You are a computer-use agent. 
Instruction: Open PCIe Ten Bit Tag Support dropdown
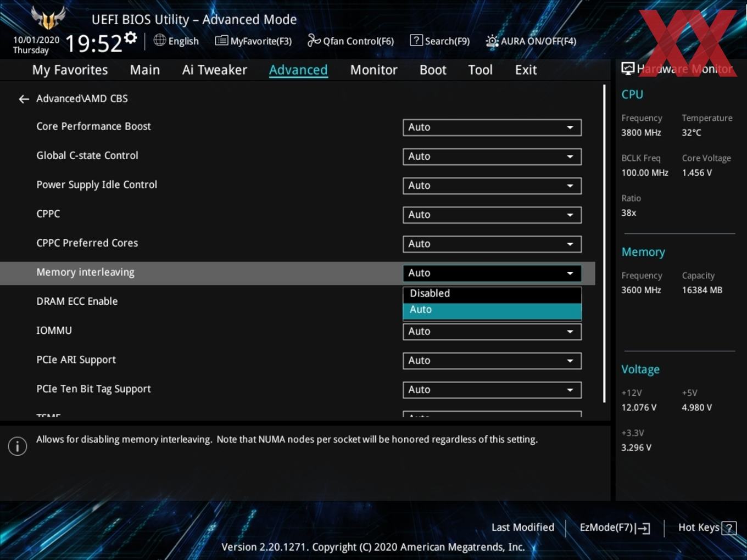coord(492,389)
